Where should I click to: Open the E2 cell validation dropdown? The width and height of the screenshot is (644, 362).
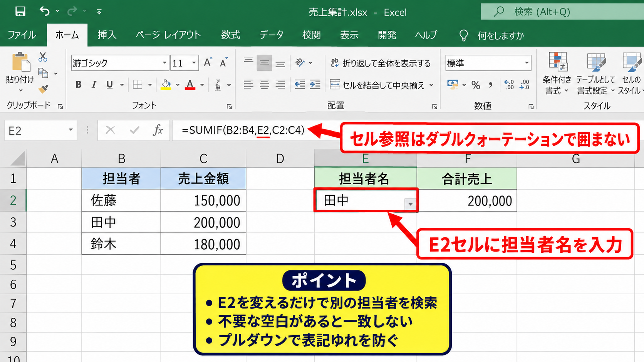coord(411,204)
